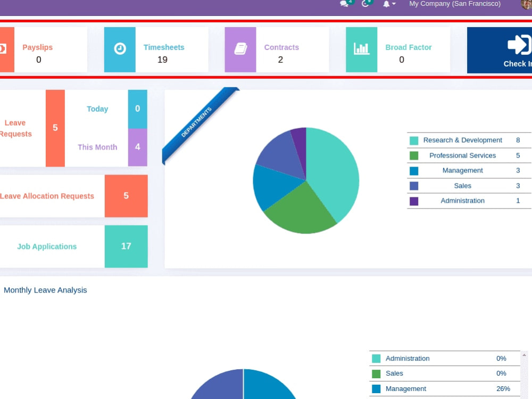532x399 pixels.
Task: Click leave legend scrollbar up arrow
Action: coord(524,355)
